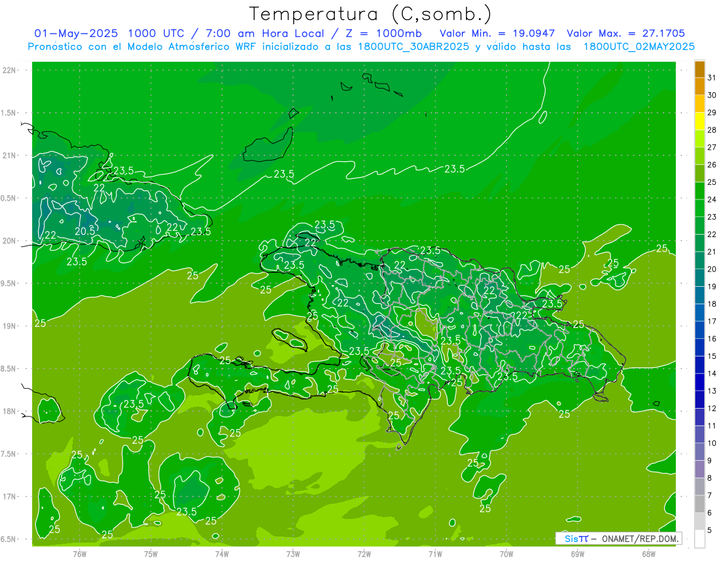Image resolution: width=728 pixels, height=562 pixels.
Task: Click the colorbar scale label "27"
Action: 712,147
